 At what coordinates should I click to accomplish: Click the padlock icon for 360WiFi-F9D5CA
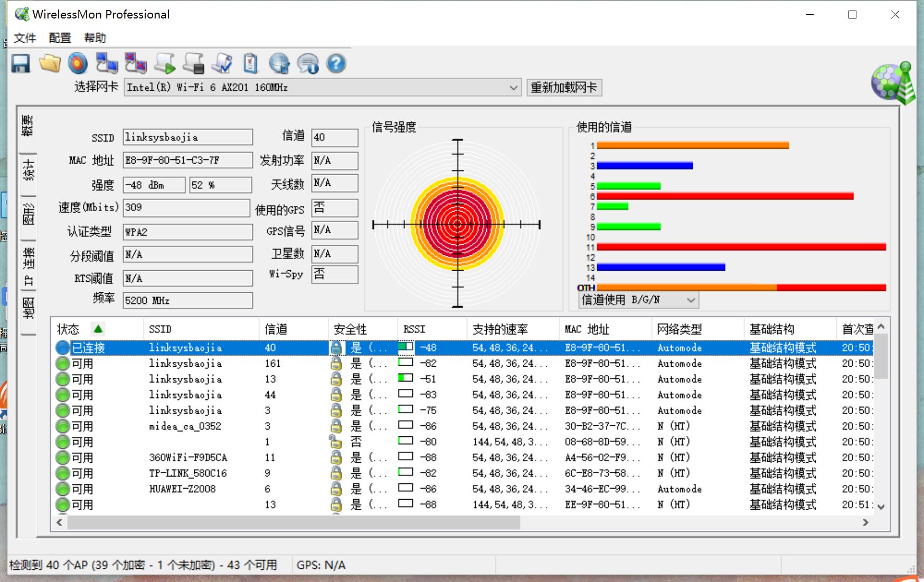[x=336, y=457]
